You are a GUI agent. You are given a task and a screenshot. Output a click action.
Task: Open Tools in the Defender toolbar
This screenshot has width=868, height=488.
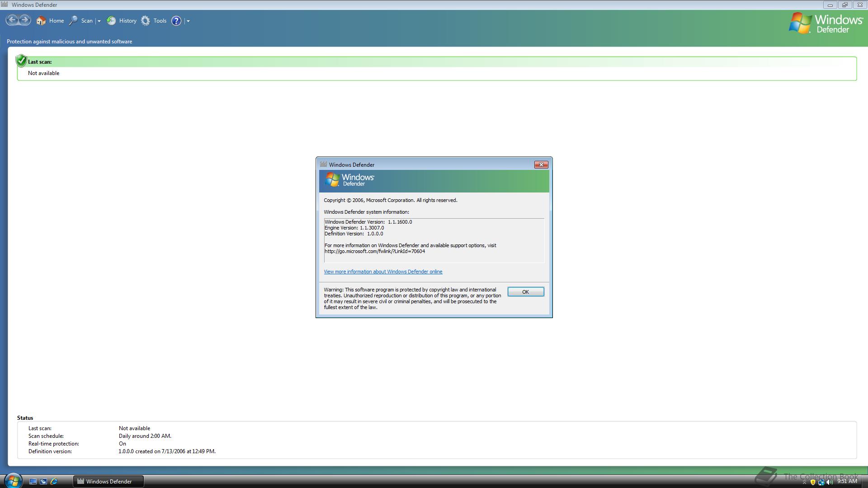click(x=154, y=21)
